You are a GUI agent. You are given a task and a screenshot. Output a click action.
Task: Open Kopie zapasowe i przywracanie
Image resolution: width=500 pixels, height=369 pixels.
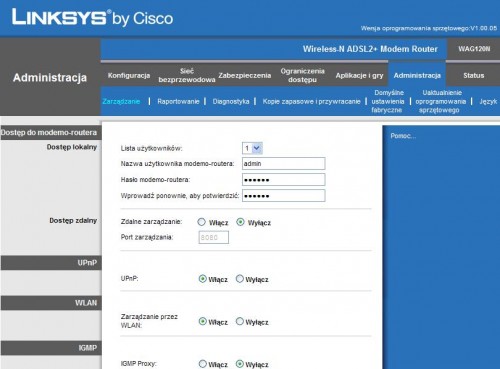pyautogui.click(x=311, y=101)
